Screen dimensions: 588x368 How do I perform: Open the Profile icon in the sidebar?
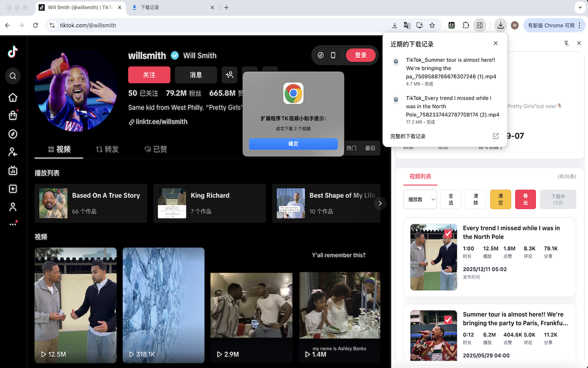click(13, 207)
